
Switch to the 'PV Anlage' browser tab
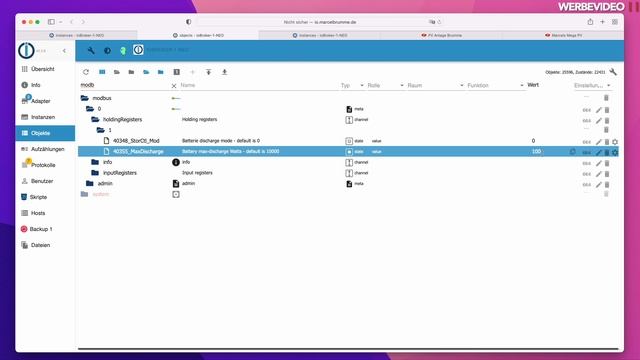pyautogui.click(x=441, y=36)
